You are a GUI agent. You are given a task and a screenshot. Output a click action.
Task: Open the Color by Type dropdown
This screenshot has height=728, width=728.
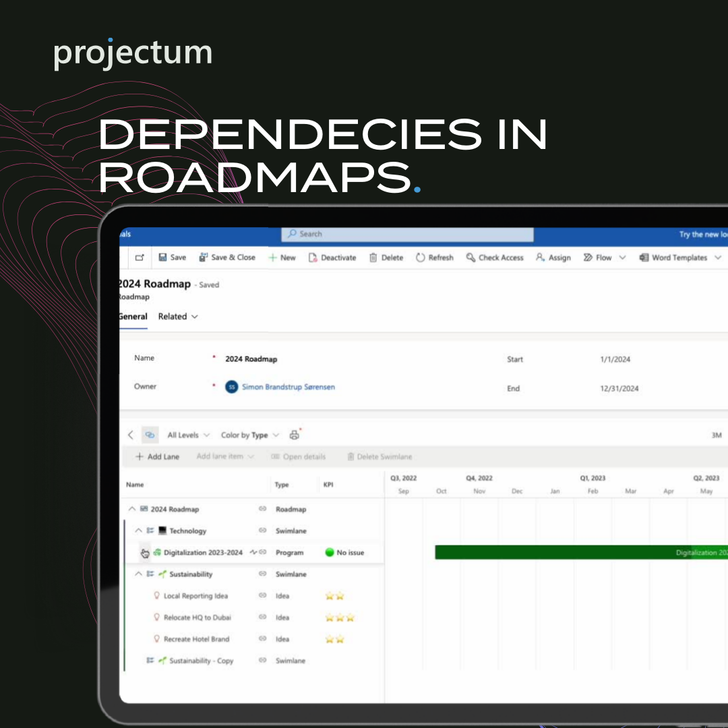coord(250,435)
